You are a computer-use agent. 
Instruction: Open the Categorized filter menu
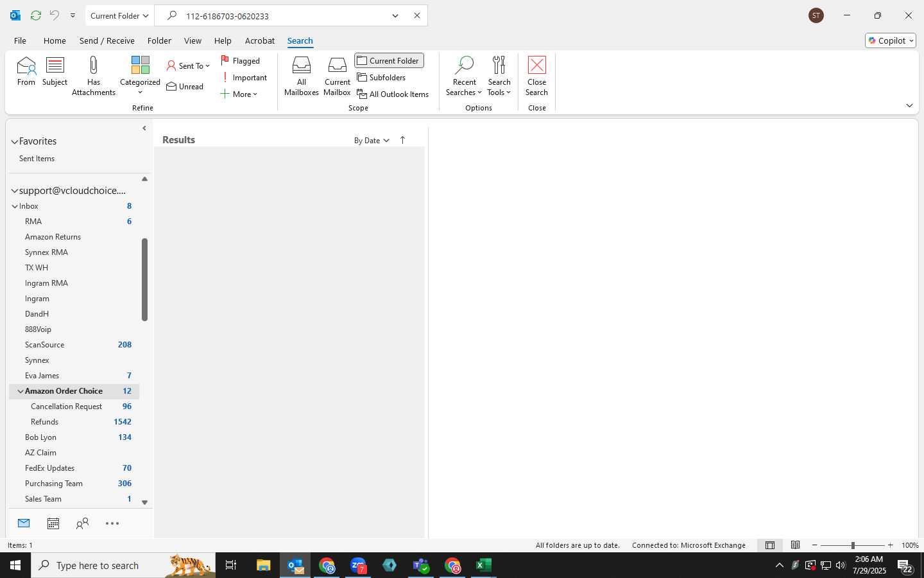point(140,76)
